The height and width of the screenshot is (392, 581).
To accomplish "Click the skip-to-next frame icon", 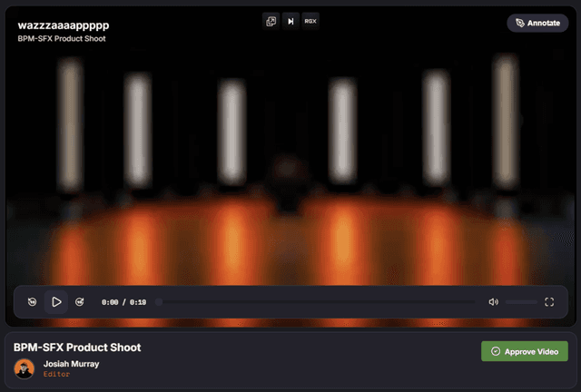I will click(x=290, y=22).
